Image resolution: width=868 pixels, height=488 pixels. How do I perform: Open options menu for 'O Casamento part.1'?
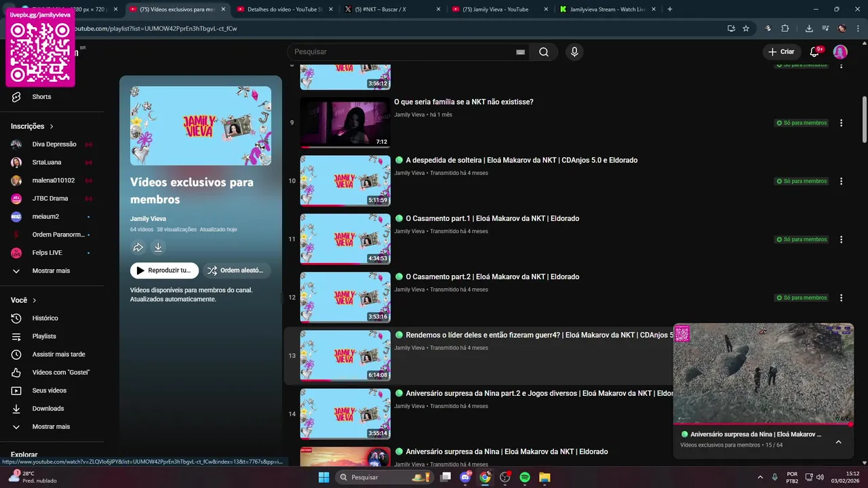pos(841,239)
